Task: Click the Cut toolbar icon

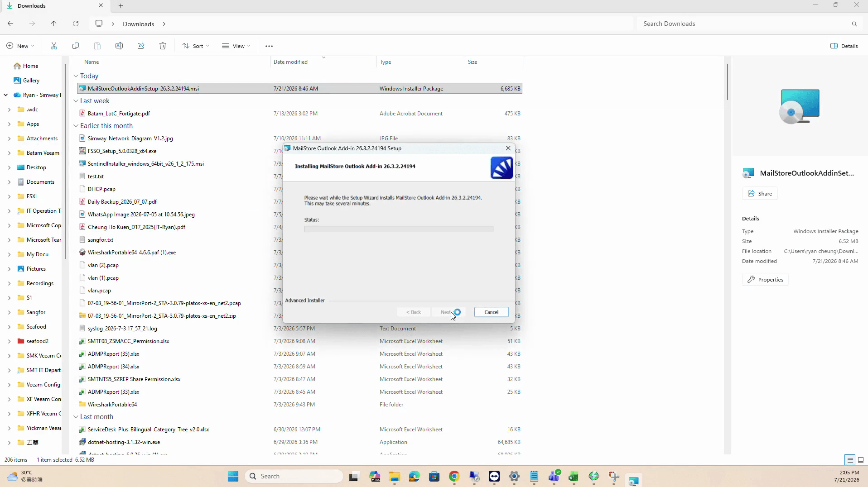Action: pos(54,46)
